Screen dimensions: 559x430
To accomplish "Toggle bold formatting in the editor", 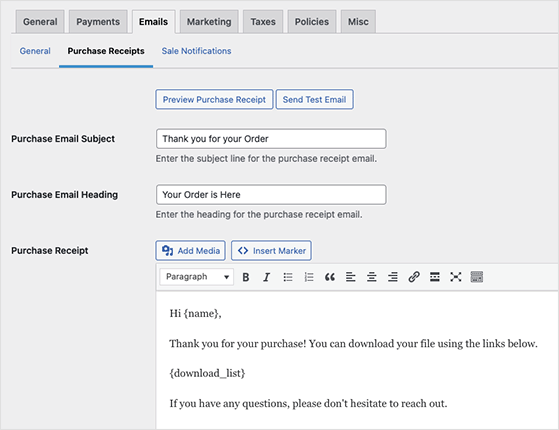I will (246, 277).
